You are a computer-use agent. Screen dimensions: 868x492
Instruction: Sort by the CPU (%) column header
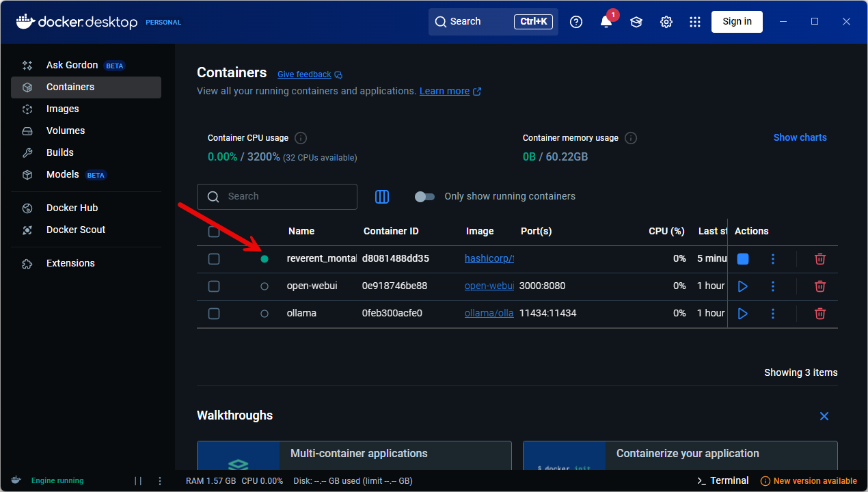[666, 232]
